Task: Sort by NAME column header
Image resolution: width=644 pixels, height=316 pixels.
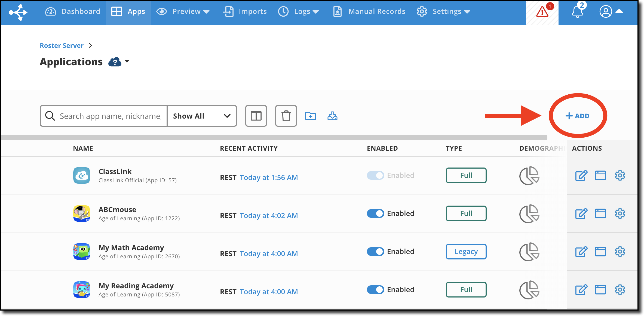Action: 83,148
